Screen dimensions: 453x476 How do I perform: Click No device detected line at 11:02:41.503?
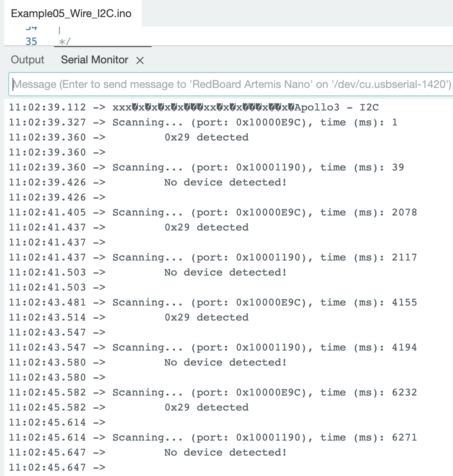coord(225,273)
